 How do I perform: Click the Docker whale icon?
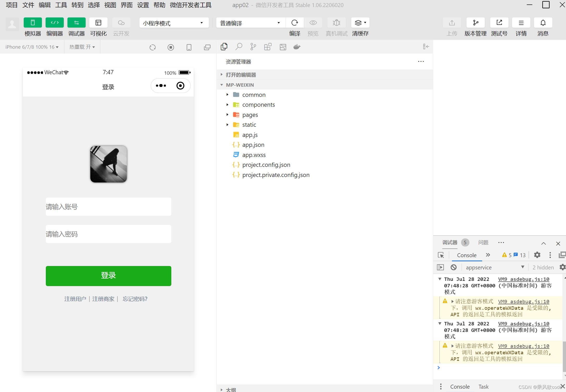click(297, 47)
